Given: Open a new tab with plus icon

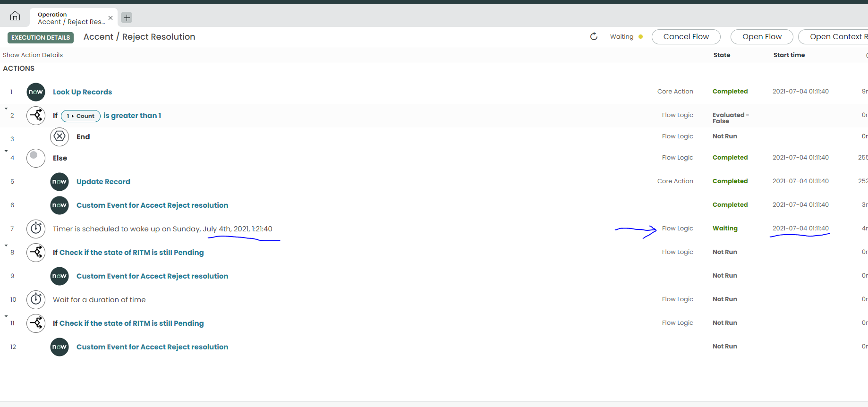Looking at the screenshot, I should [127, 18].
